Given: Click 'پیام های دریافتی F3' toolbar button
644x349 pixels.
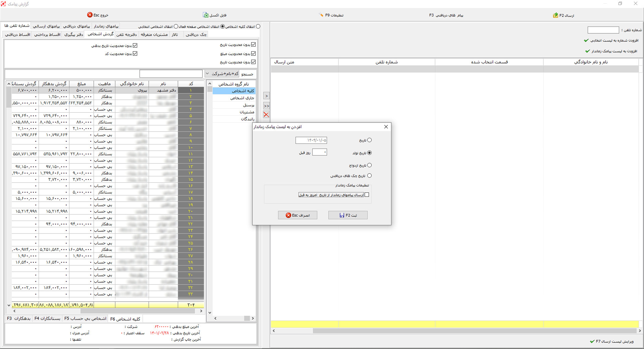Looking at the screenshot, I should click(446, 15).
